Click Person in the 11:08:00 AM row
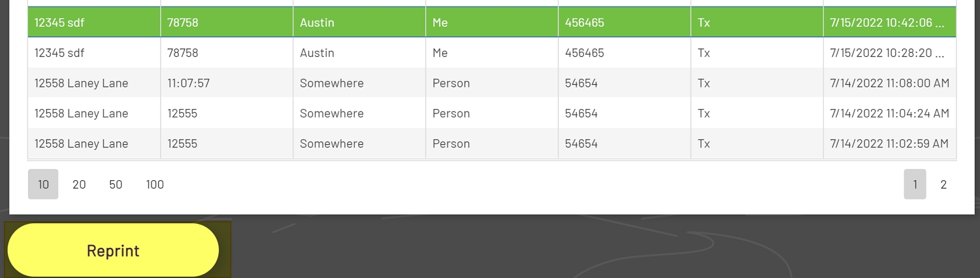 (451, 84)
